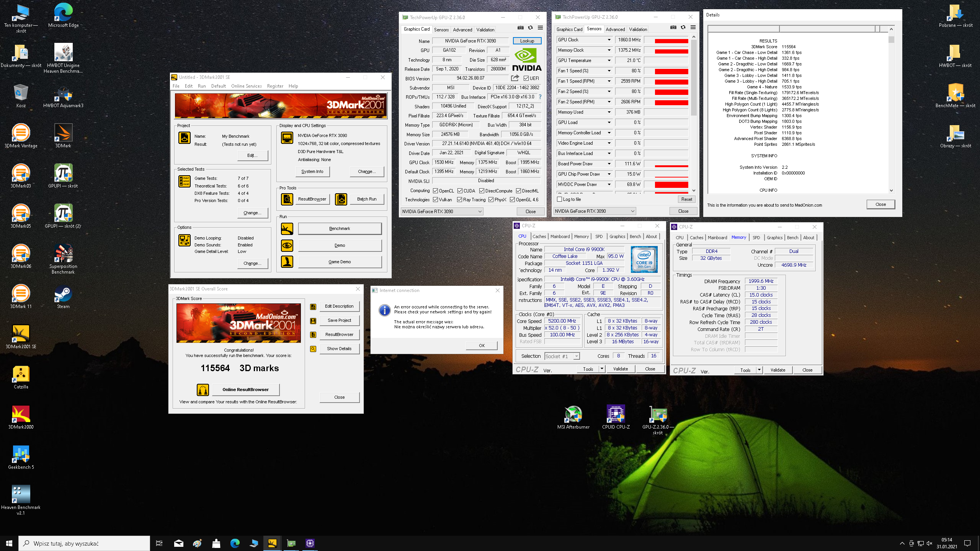The height and width of the screenshot is (551, 980).
Task: Click the Batch Run icon in Pro Tools
Action: (341, 199)
